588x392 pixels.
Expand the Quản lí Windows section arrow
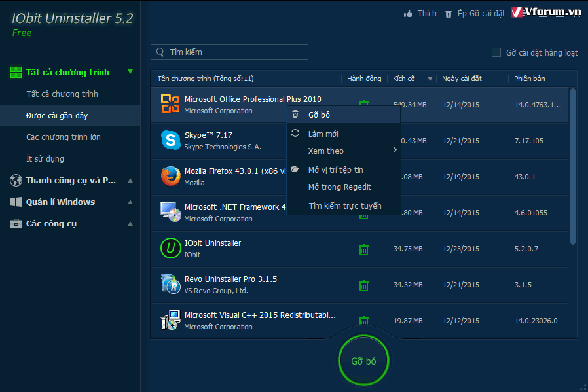[x=130, y=202]
